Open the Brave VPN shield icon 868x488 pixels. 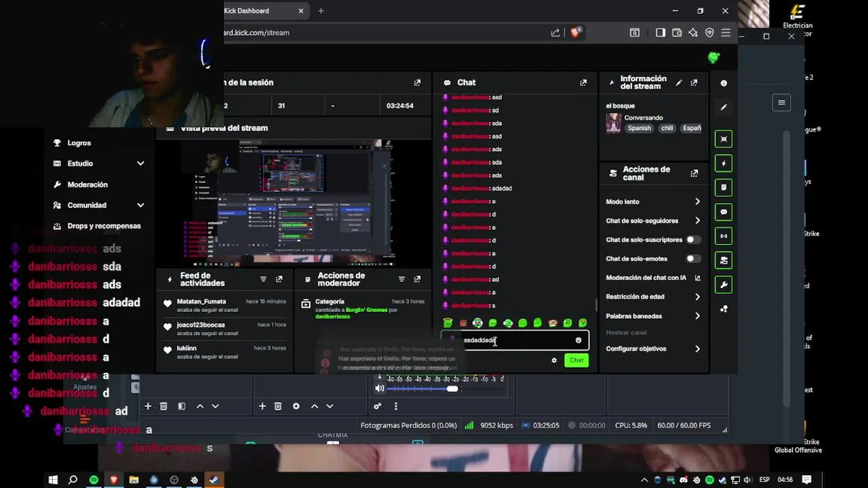point(709,33)
